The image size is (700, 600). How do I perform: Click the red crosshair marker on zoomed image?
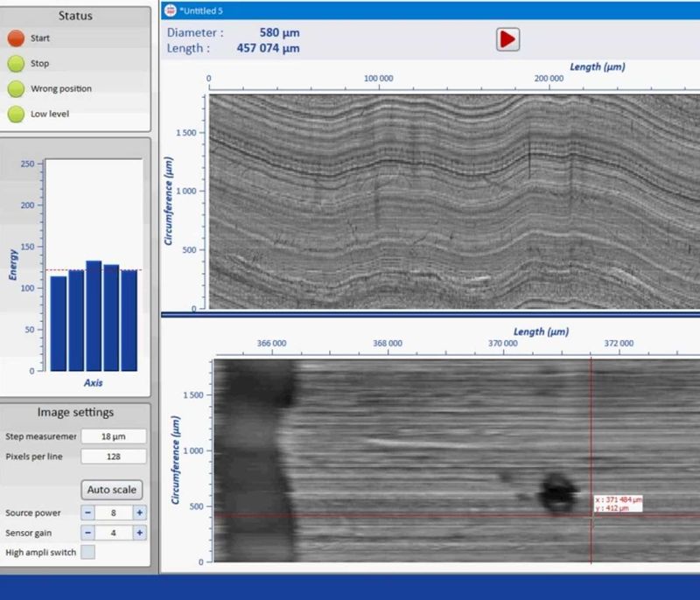[592, 516]
